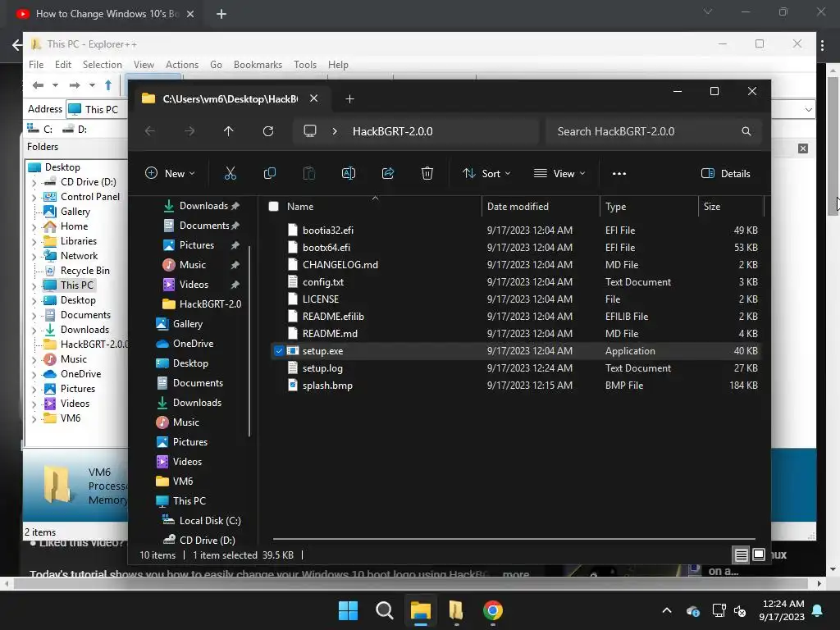This screenshot has width=840, height=630.
Task: Open the Sort dropdown menu
Action: [486, 173]
